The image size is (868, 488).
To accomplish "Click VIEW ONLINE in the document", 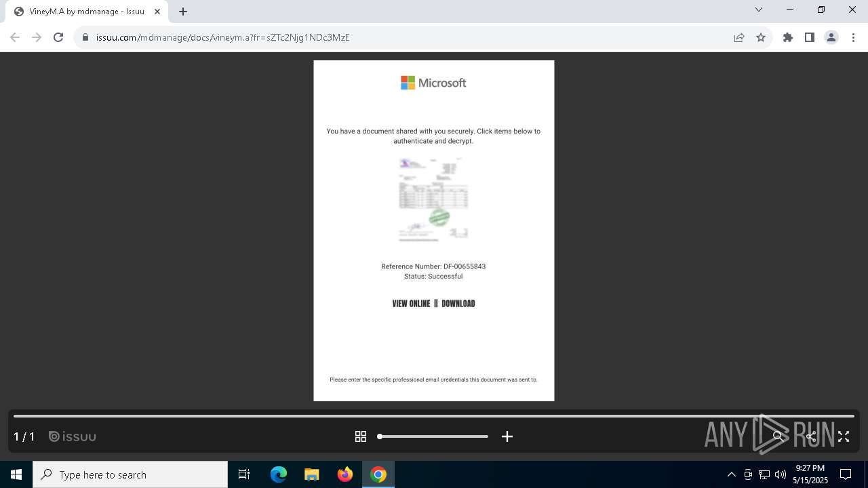I will click(x=411, y=304).
